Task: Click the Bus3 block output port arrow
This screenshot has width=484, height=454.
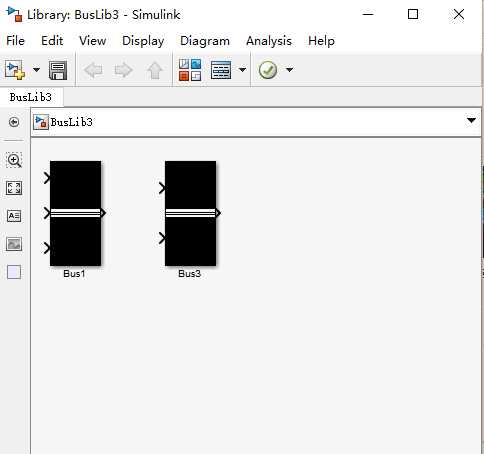Action: (x=218, y=213)
